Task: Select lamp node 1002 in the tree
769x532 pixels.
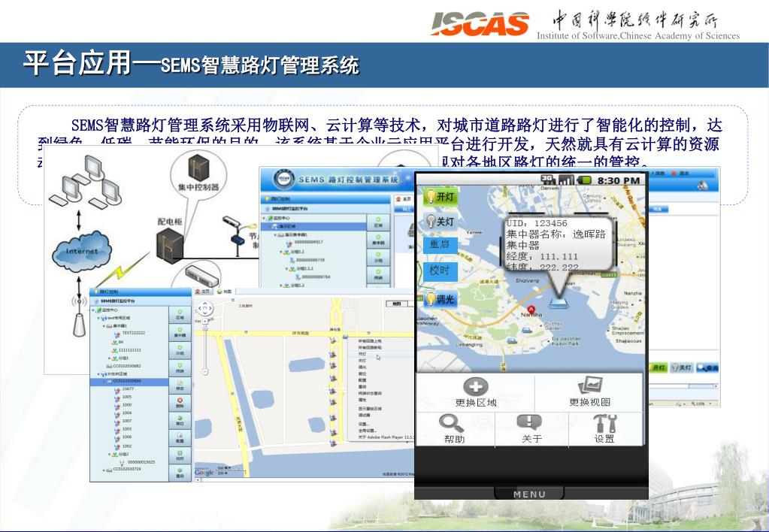Action: pyautogui.click(x=127, y=446)
